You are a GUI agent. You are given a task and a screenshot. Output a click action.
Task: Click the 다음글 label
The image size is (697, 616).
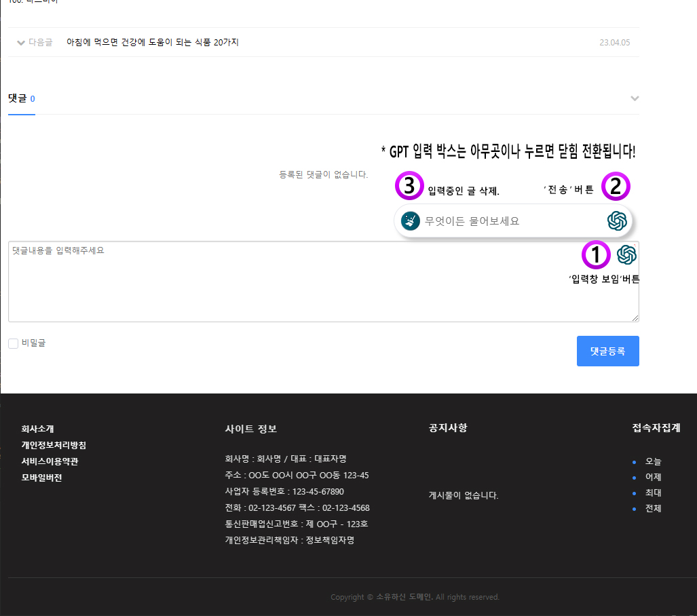(40, 43)
